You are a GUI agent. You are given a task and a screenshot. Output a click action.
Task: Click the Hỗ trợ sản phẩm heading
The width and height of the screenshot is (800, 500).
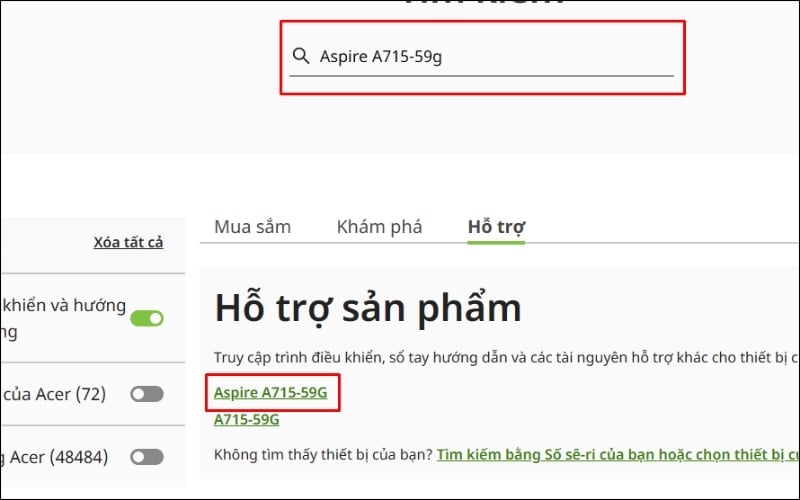tap(368, 308)
